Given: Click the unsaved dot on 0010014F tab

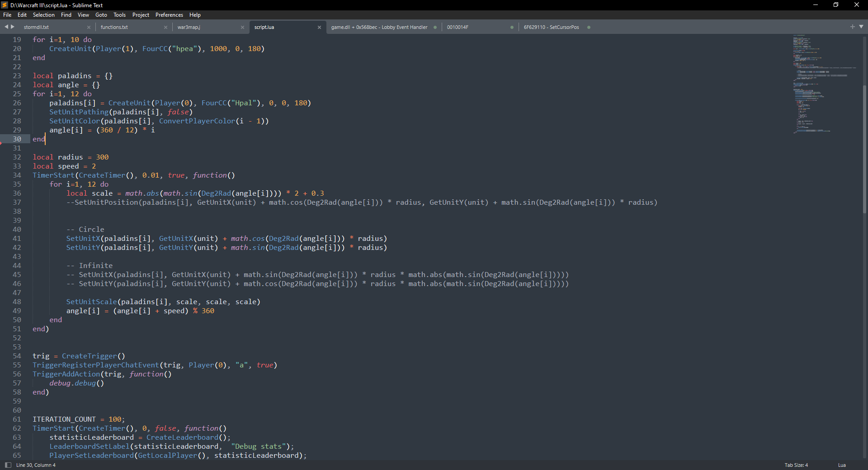Looking at the screenshot, I should [x=512, y=28].
